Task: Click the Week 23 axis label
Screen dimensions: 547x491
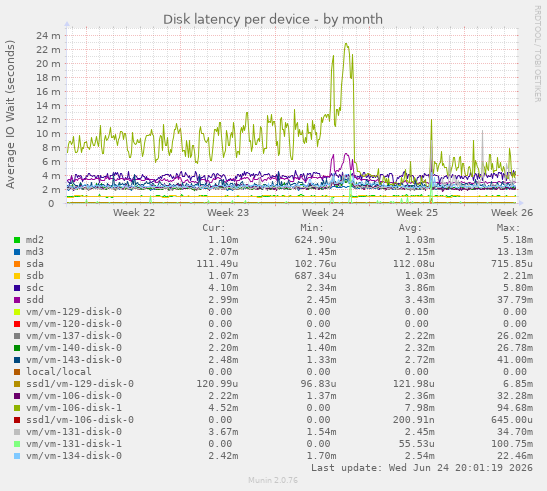Action: coord(228,213)
